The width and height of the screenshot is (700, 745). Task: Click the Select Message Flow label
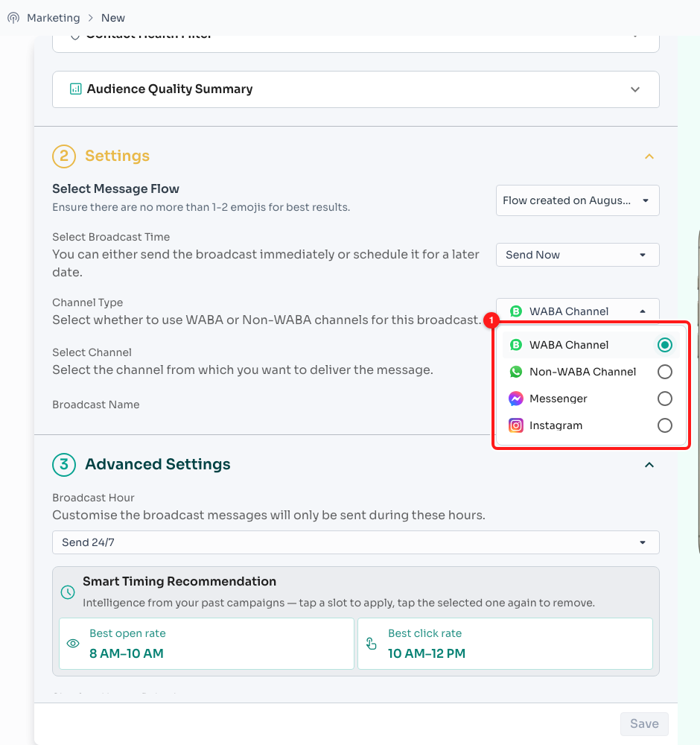(116, 188)
